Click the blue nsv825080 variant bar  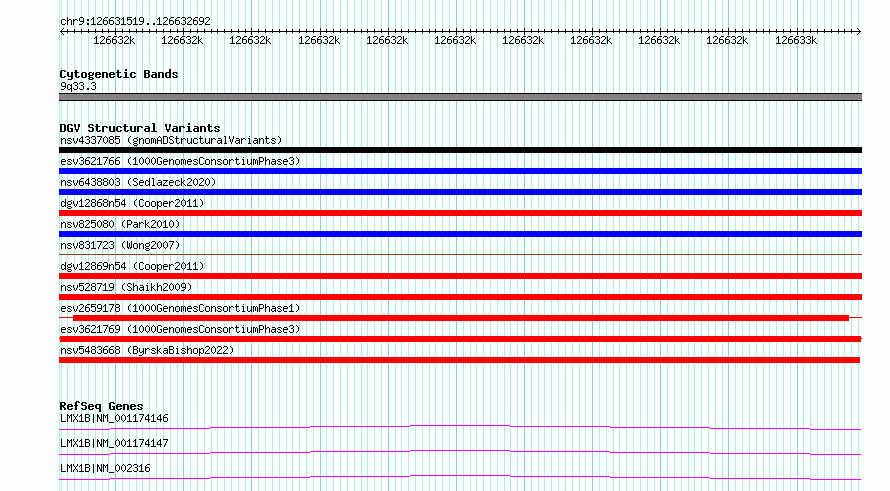[x=460, y=234]
